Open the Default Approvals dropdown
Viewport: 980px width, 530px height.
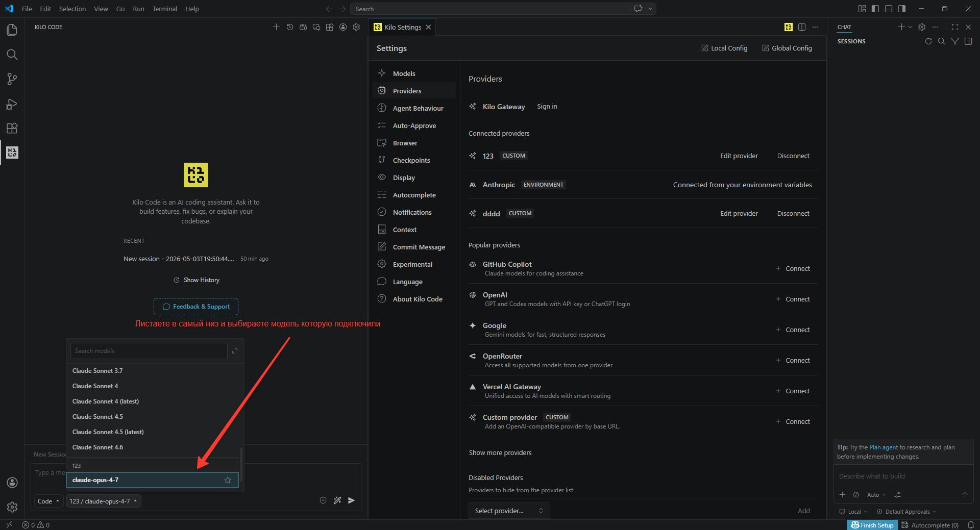906,512
